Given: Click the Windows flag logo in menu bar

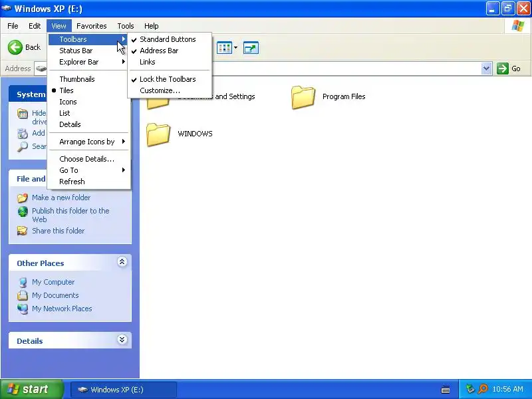Looking at the screenshot, I should tap(518, 26).
